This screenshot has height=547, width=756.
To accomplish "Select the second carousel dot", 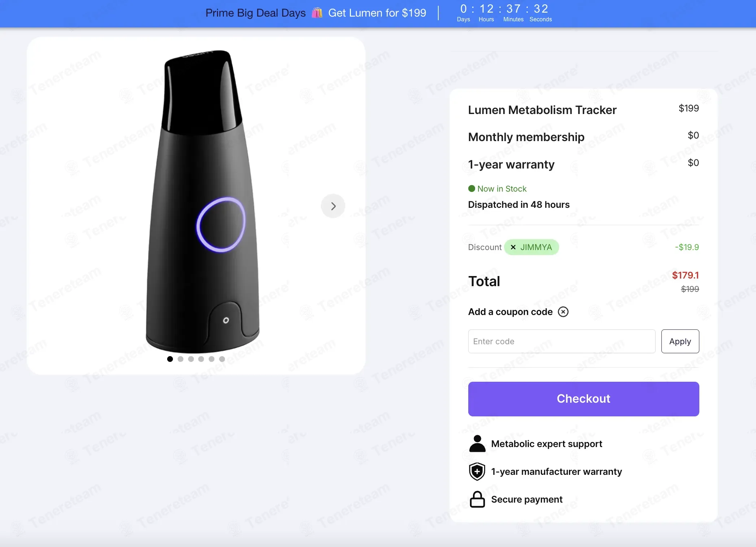I will [181, 359].
